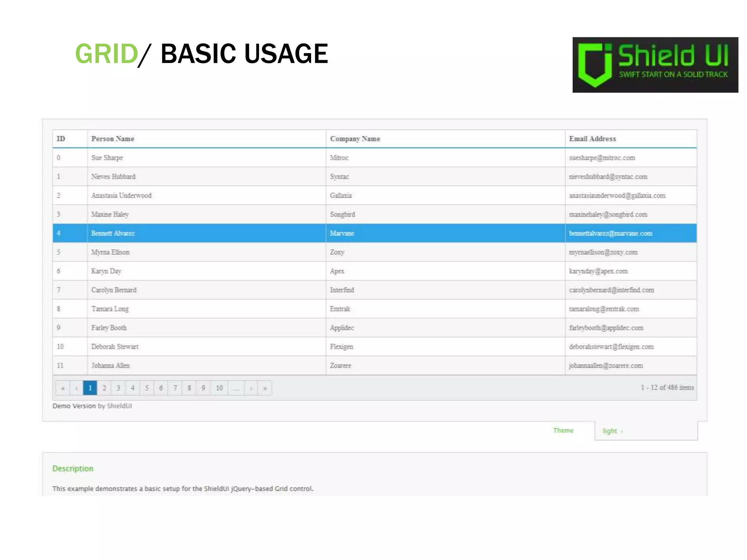
Task: Click the ShieldUI demo version link
Action: [119, 406]
